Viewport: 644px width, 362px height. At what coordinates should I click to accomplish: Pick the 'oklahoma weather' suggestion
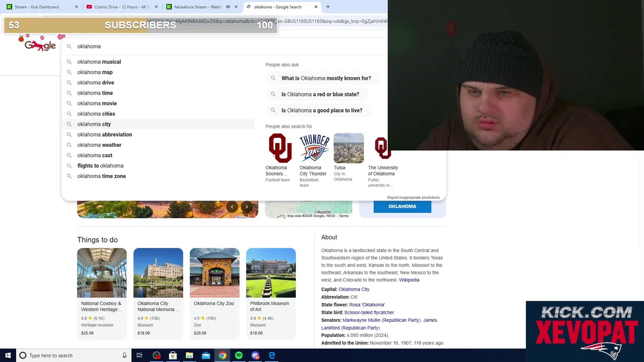click(x=158, y=145)
